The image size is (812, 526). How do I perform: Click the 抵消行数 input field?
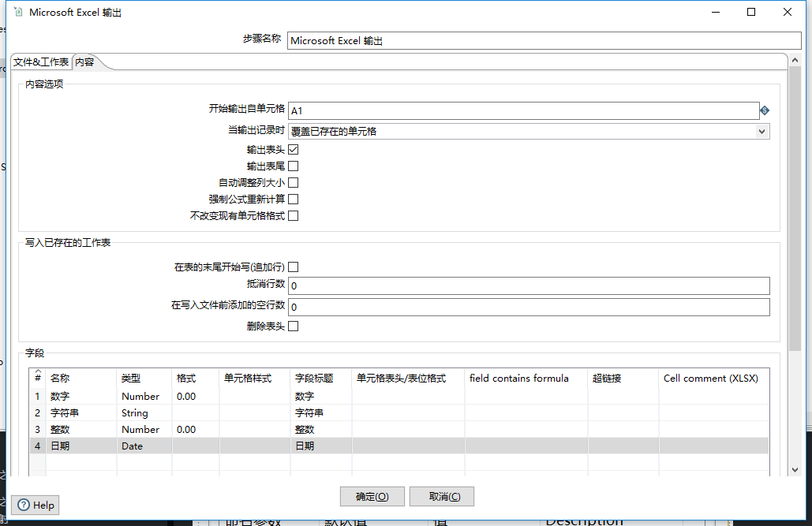point(529,285)
